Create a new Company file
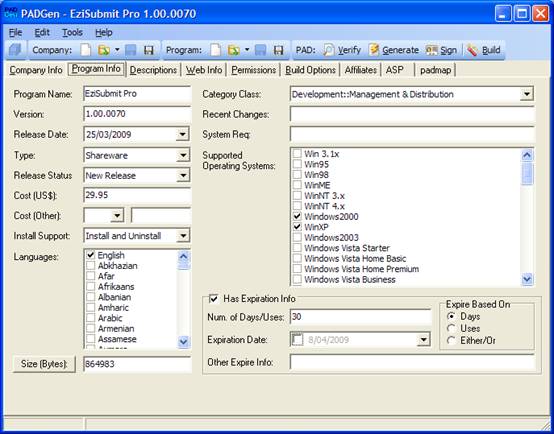The height and width of the screenshot is (434, 554). click(85, 50)
